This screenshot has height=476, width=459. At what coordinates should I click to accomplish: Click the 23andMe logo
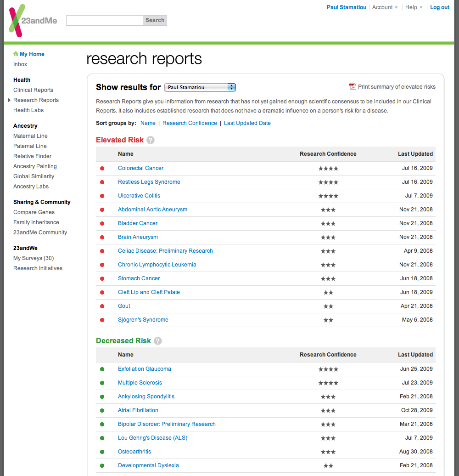(x=33, y=21)
